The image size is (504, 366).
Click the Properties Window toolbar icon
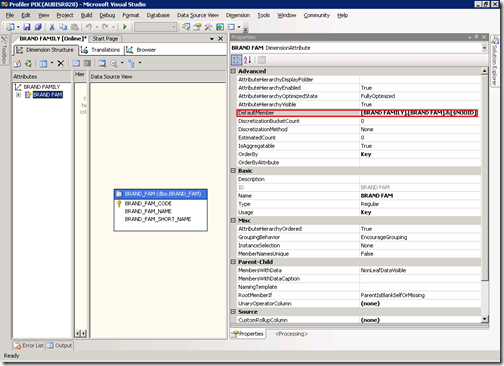[197, 27]
